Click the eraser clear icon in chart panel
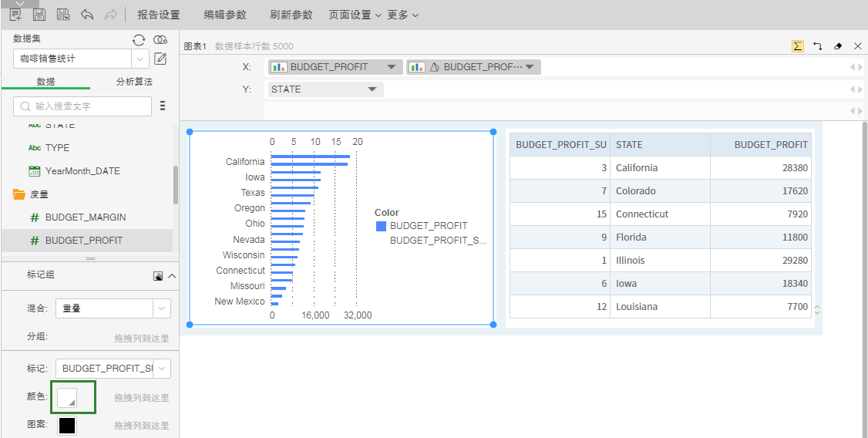Viewport: 868px width, 438px height. coord(838,46)
